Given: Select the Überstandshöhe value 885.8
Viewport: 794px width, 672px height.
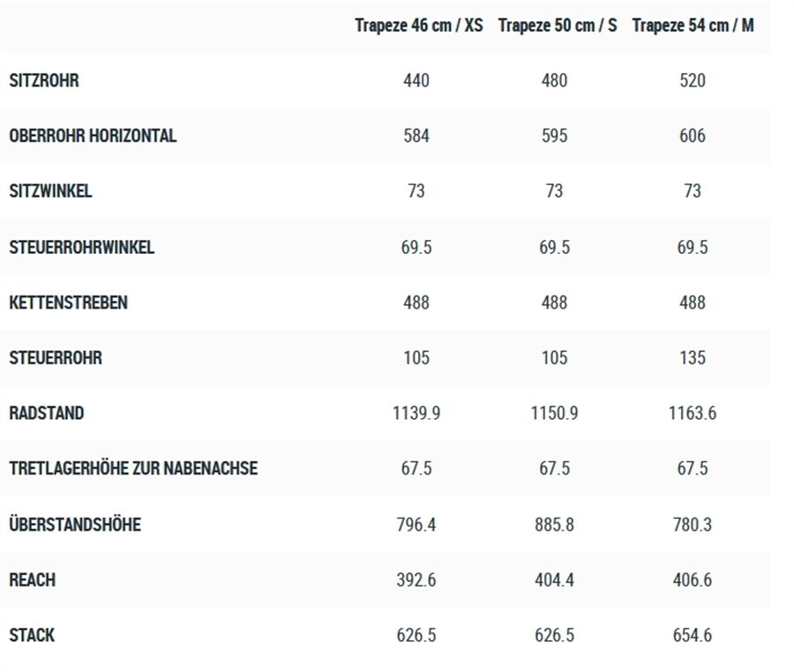Looking at the screenshot, I should 555,524.
